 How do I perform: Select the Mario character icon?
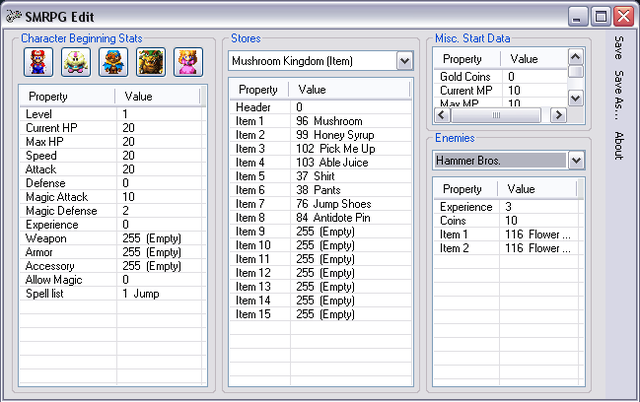coord(38,62)
